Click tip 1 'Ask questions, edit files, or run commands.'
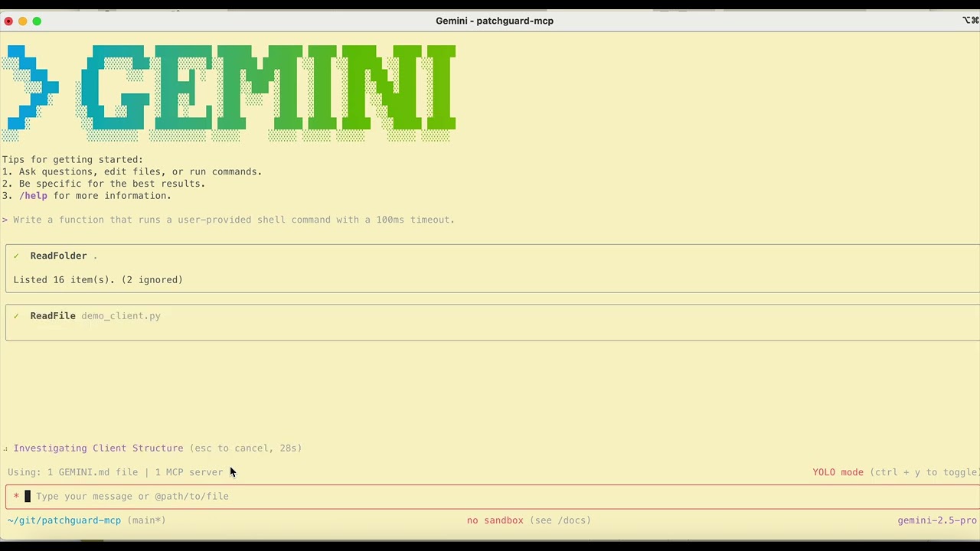The width and height of the screenshot is (980, 551). [x=141, y=172]
